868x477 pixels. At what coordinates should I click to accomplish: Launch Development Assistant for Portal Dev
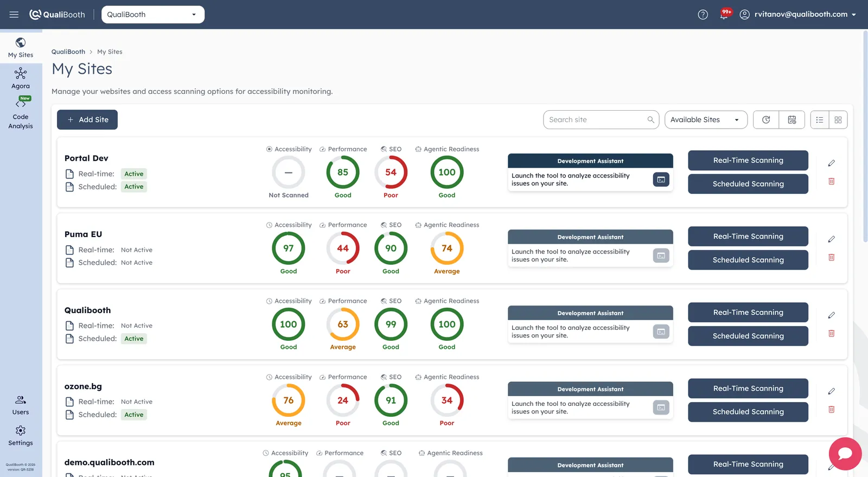coord(661,180)
